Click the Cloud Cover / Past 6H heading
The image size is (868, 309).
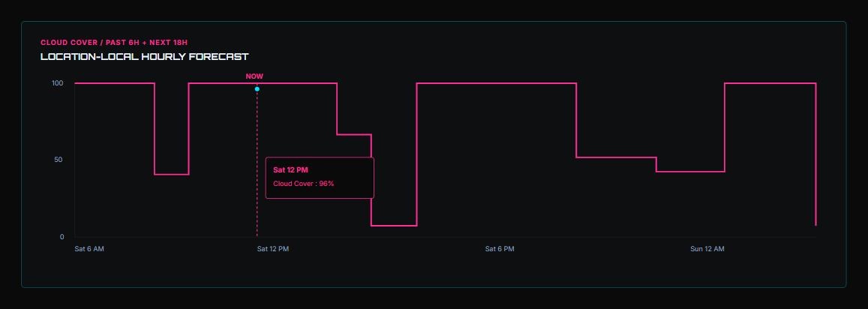click(x=118, y=42)
